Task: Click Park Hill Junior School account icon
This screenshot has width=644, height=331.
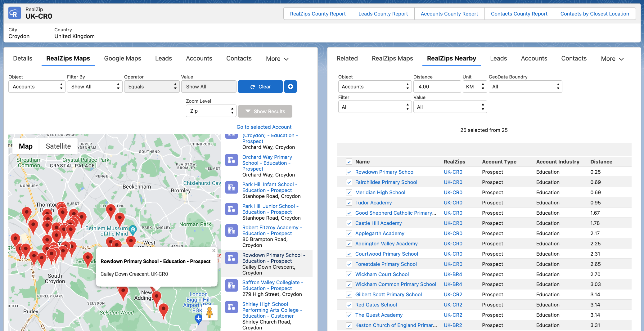Action: tap(232, 209)
